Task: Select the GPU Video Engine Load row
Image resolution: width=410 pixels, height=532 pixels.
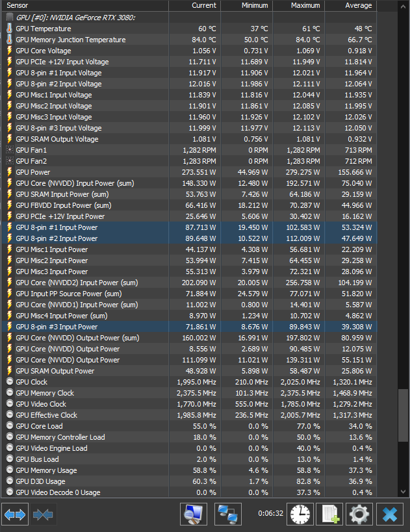Action: coord(189,448)
